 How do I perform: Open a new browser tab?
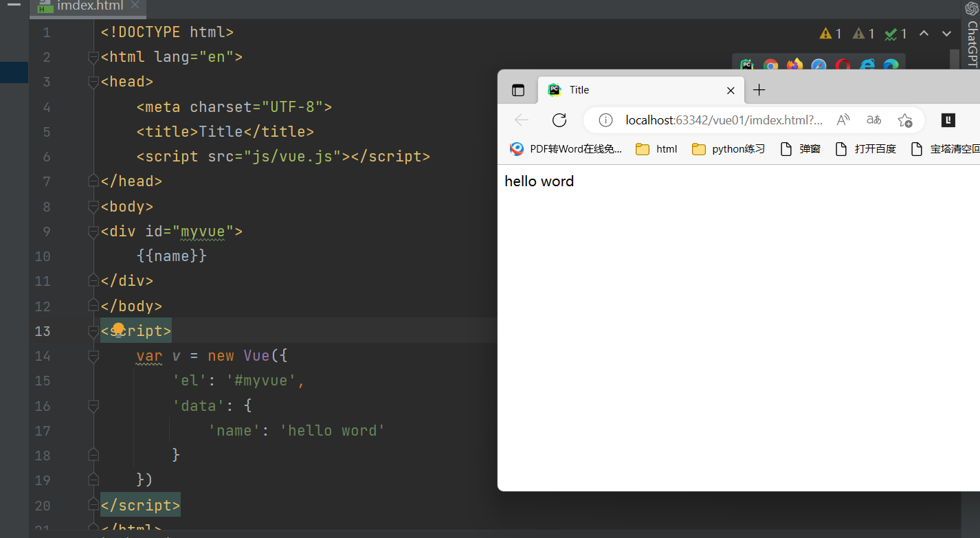tap(759, 90)
